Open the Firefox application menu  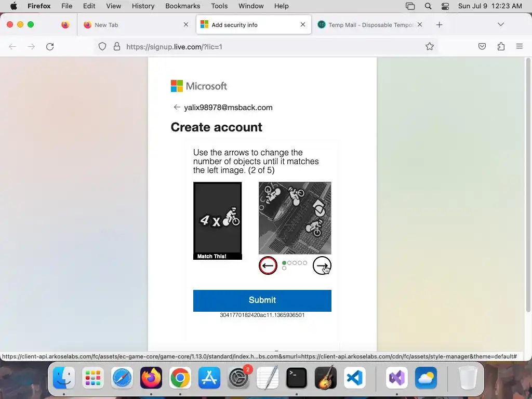[x=520, y=46]
